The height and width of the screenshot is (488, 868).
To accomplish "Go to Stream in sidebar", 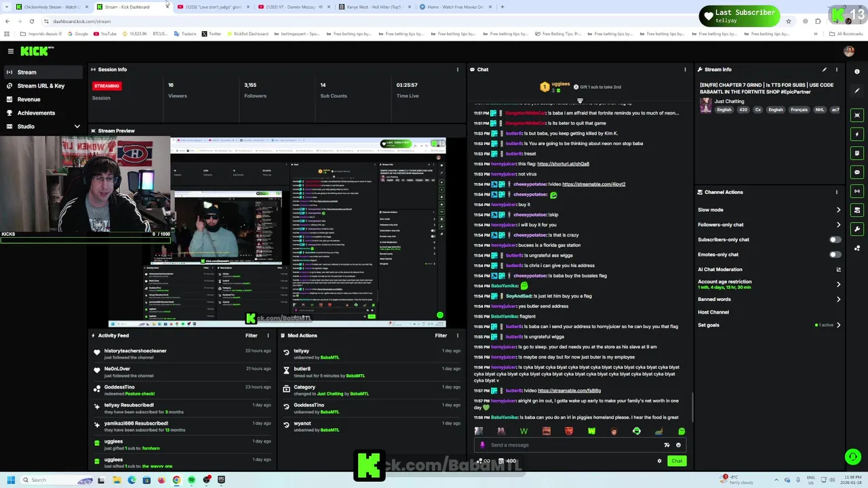I will coord(44,72).
